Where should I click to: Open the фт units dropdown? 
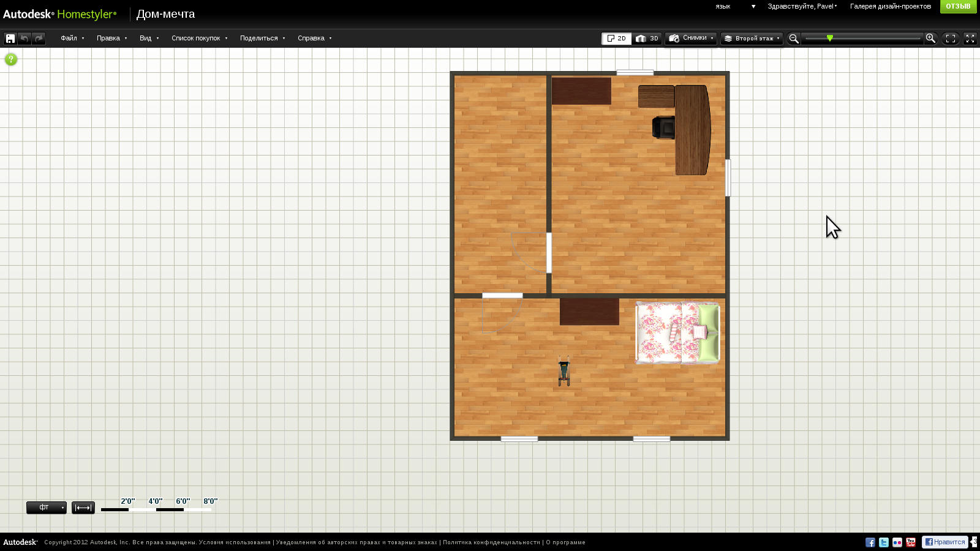47,508
